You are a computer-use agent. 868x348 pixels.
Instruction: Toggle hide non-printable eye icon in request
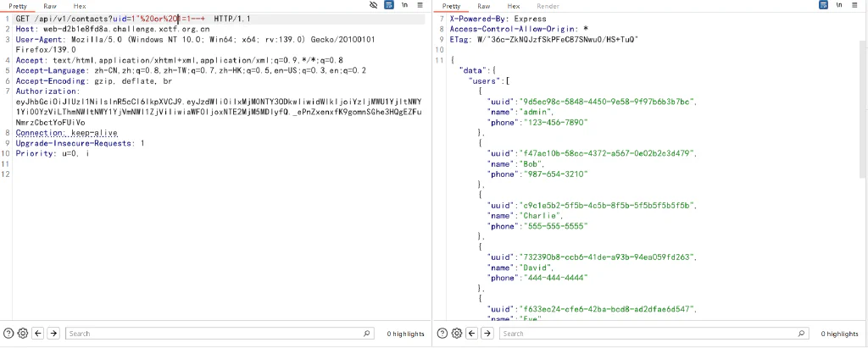coord(374,5)
